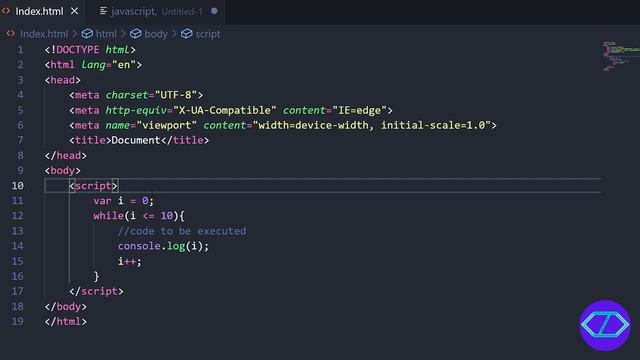Click line number 1 in the gutter

click(20, 50)
